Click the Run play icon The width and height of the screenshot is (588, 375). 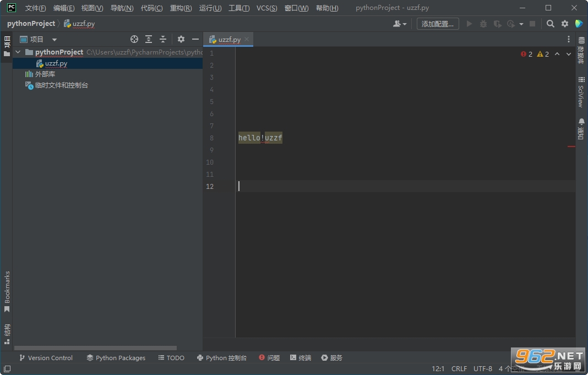(469, 24)
